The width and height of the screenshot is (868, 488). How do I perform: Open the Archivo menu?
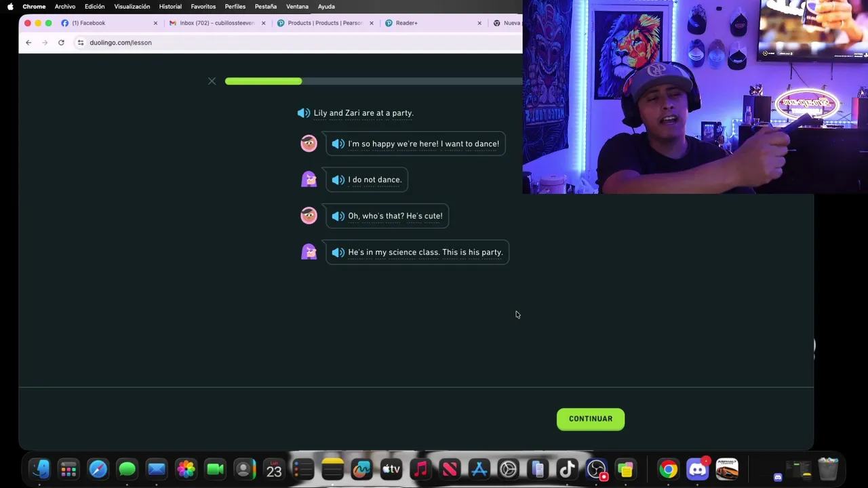point(65,7)
